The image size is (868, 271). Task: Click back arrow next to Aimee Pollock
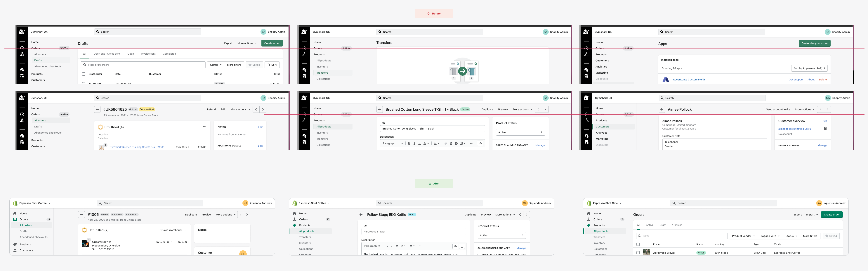point(662,109)
